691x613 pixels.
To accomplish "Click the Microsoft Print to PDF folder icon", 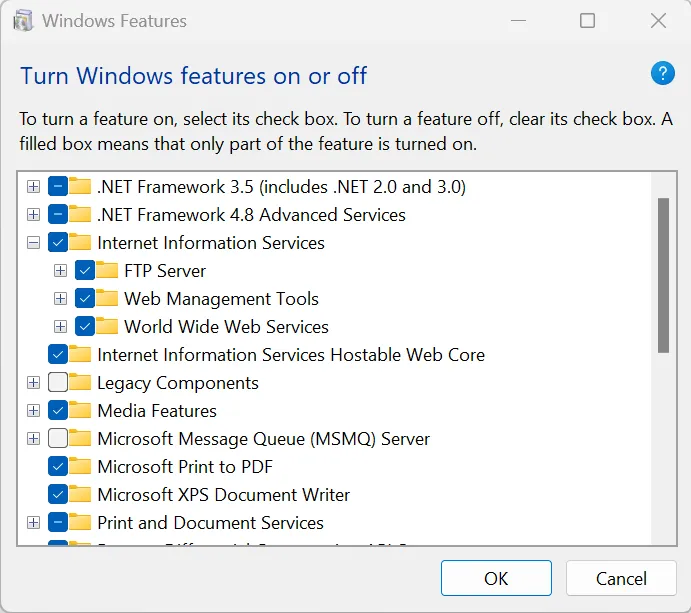I will (x=79, y=467).
